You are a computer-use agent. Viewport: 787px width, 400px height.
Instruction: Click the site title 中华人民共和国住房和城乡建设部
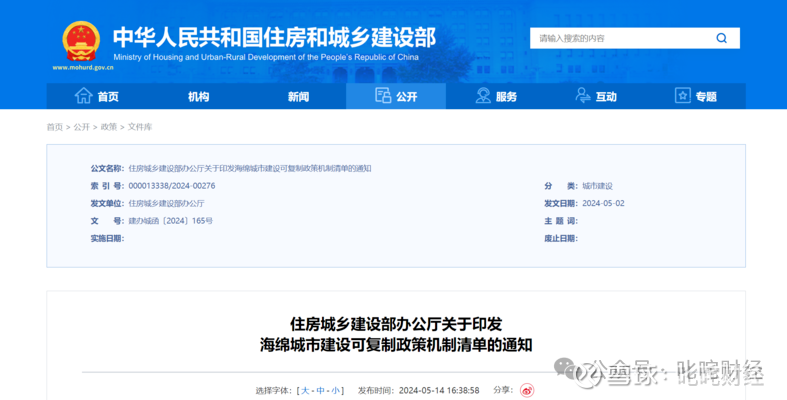pos(274,37)
